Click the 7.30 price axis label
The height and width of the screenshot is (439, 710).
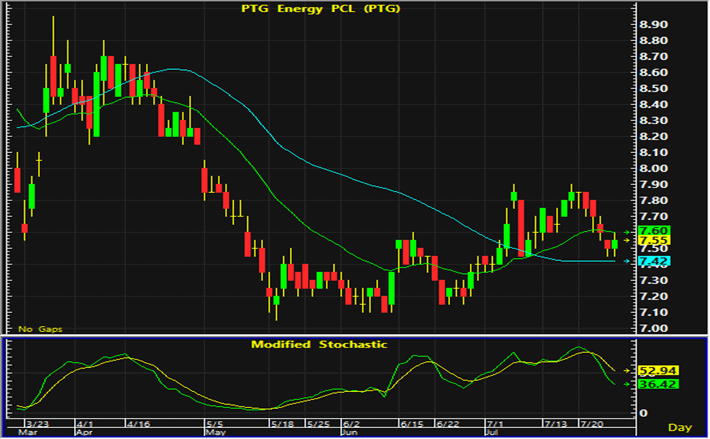click(653, 280)
